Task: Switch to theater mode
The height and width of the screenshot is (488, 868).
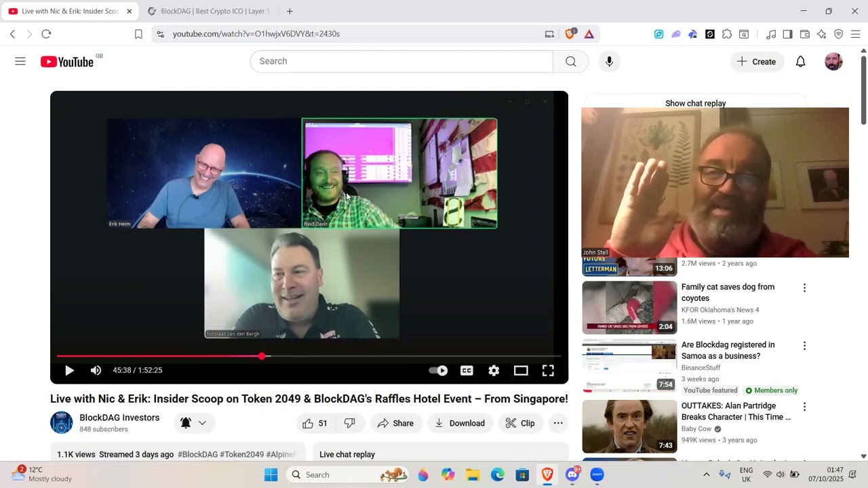Action: [521, 371]
